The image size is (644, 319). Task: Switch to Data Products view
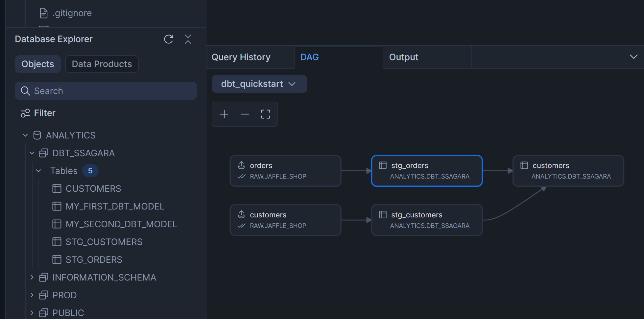click(102, 64)
